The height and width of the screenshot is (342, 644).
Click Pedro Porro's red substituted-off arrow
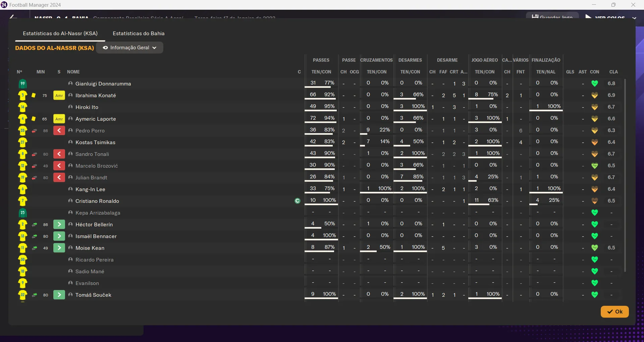click(x=59, y=131)
